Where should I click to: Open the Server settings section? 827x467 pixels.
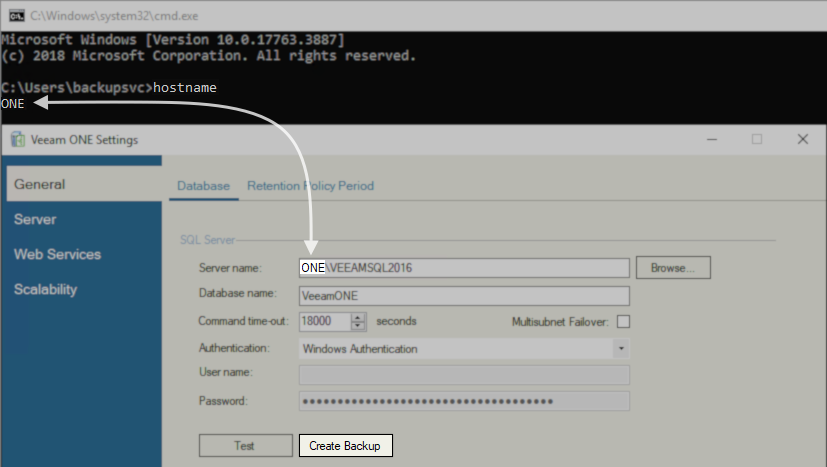[x=35, y=219]
